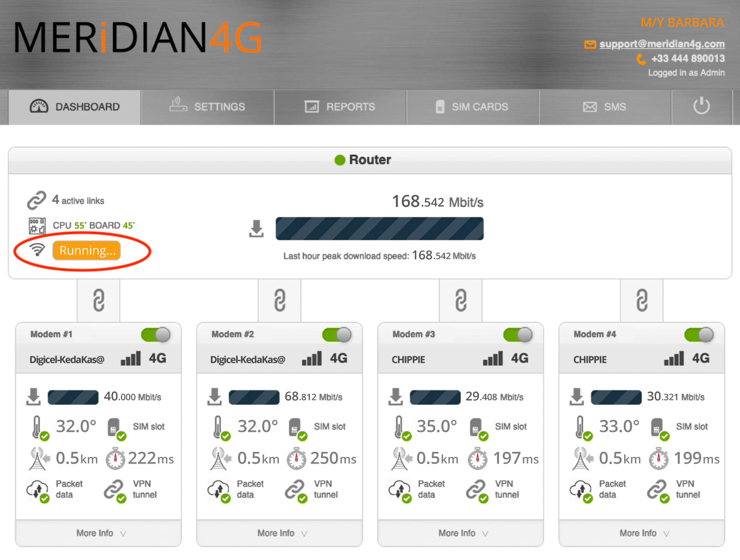Click Logged in as Admin text
The height and width of the screenshot is (560, 740).
[x=686, y=73]
